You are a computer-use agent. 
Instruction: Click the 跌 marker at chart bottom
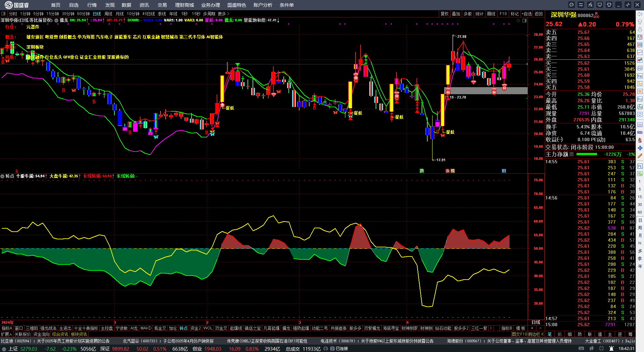[422, 171]
